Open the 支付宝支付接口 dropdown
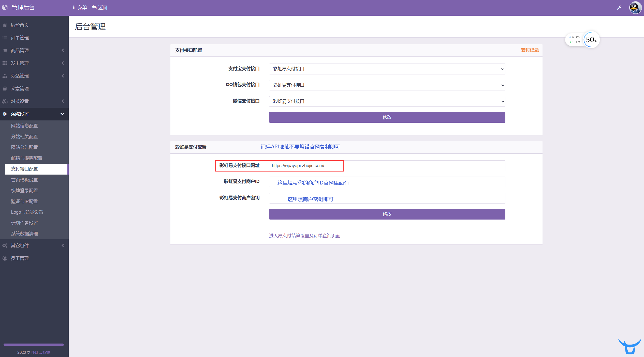This screenshot has height=357, width=644. (387, 69)
